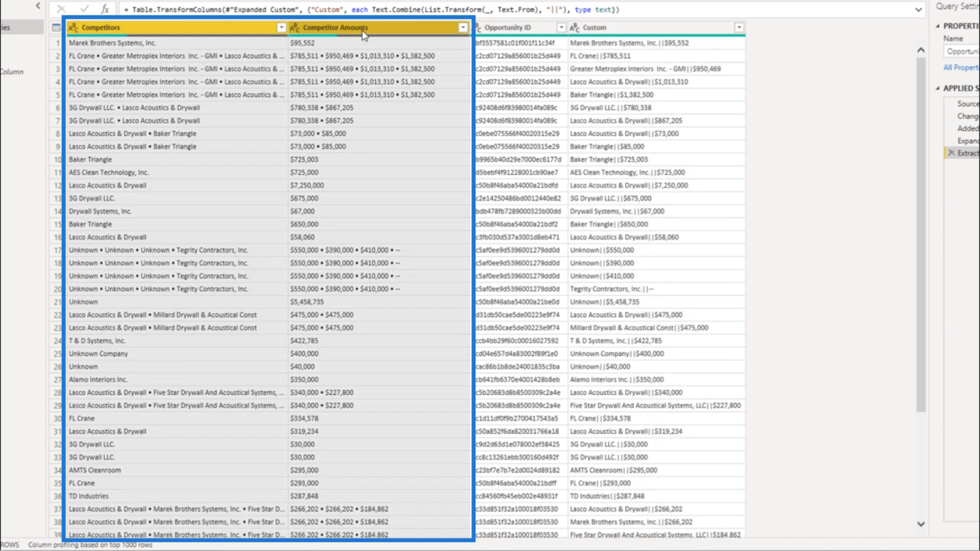Click Opportunity ID cell 'cd04e657d4a83002f89f1e0'

tap(520, 354)
